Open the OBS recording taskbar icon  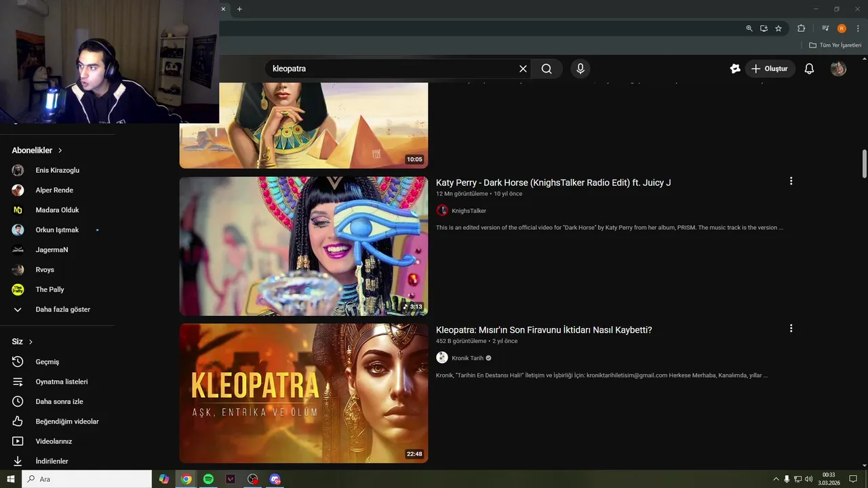click(x=253, y=479)
